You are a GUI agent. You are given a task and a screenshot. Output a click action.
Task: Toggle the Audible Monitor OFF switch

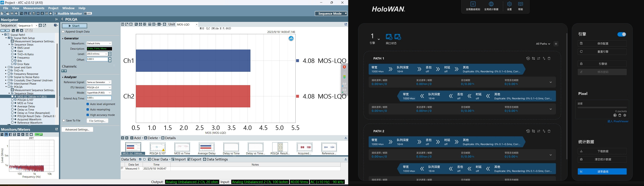click(x=88, y=14)
